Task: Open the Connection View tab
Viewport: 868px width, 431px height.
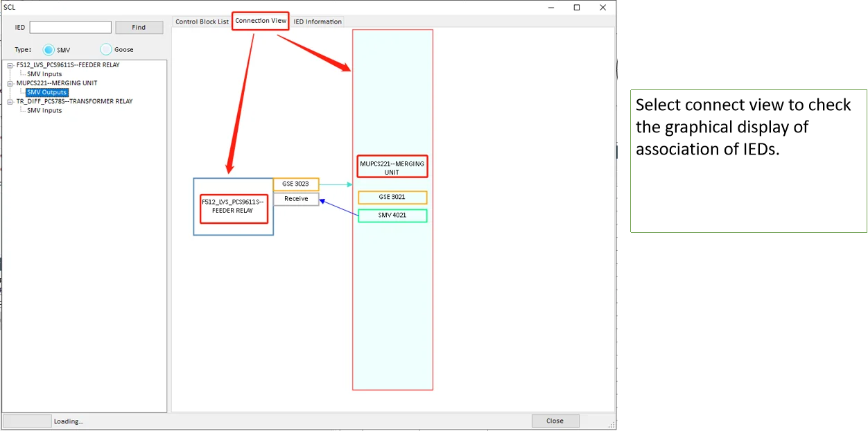Action: (x=261, y=21)
